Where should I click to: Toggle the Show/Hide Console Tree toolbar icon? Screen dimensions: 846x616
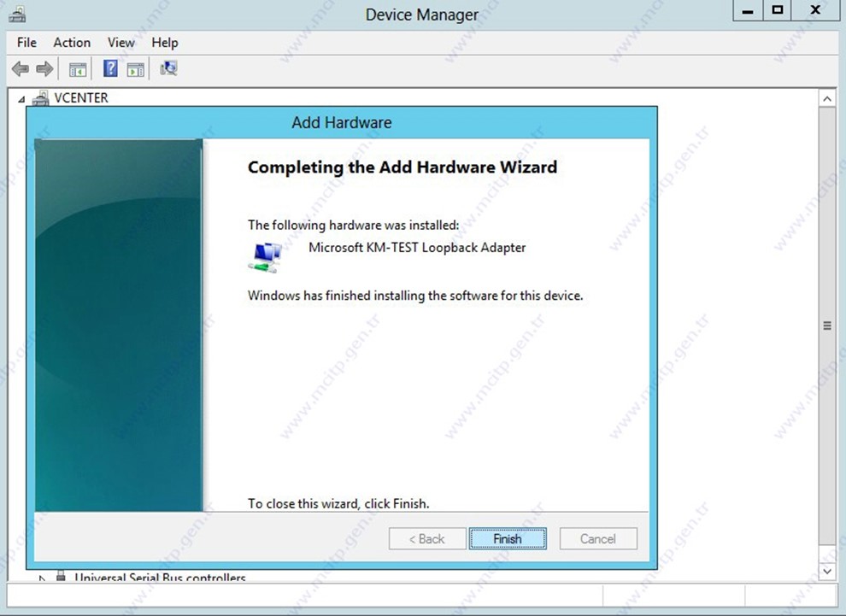point(78,69)
